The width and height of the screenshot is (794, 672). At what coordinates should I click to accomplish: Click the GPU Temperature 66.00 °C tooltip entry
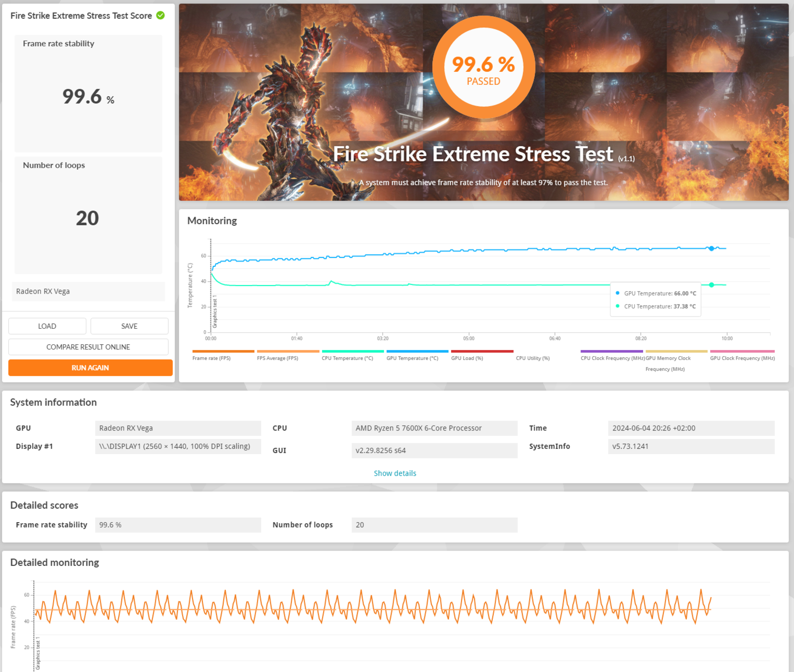[656, 293]
